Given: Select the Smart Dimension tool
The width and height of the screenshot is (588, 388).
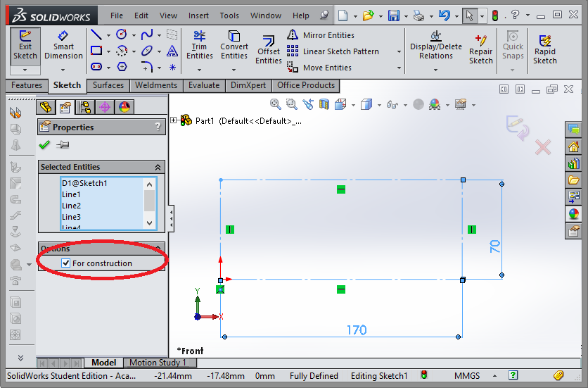Looking at the screenshot, I should pyautogui.click(x=63, y=46).
